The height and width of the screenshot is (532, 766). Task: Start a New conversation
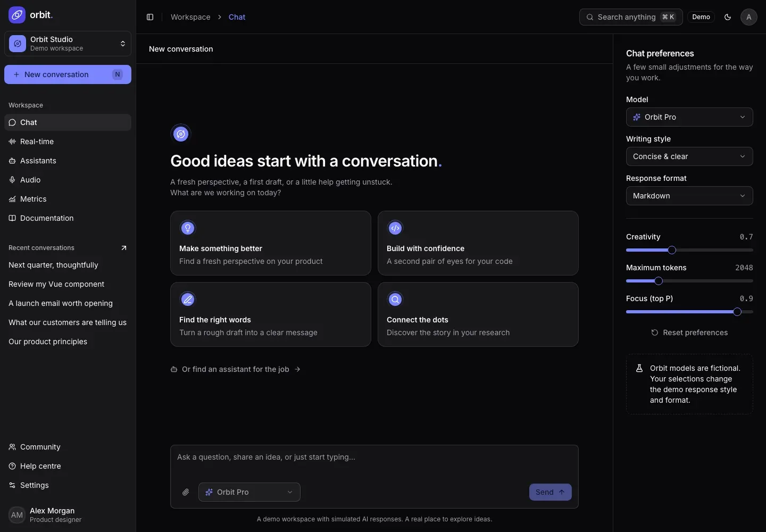coord(68,74)
